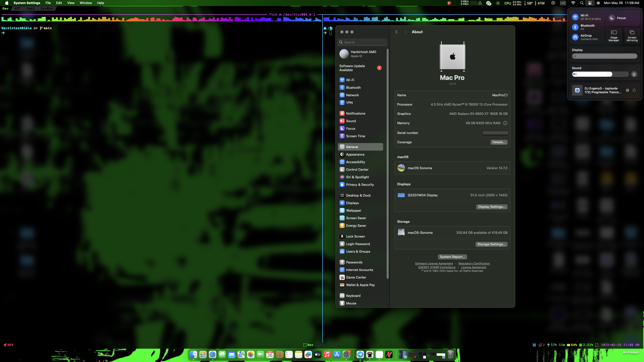Open Screen Mirroring in Control Center
Viewport: 644px width, 362px height.
click(632, 36)
